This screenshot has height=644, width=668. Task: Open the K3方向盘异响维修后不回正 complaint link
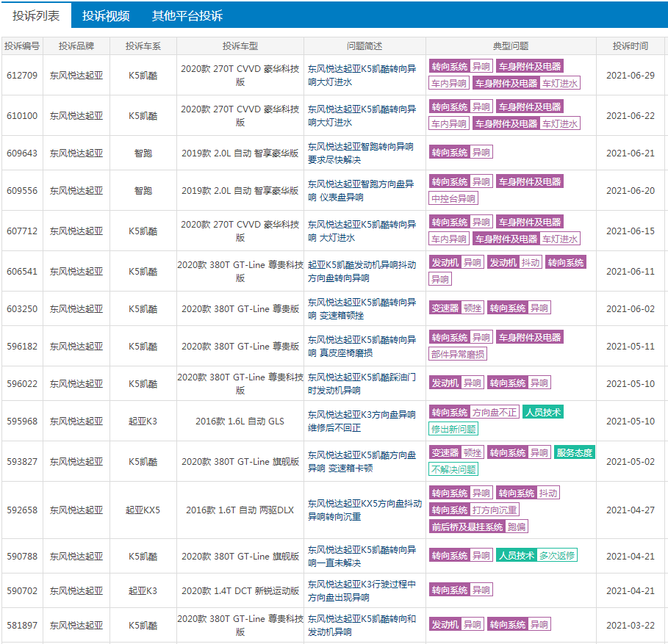point(362,421)
